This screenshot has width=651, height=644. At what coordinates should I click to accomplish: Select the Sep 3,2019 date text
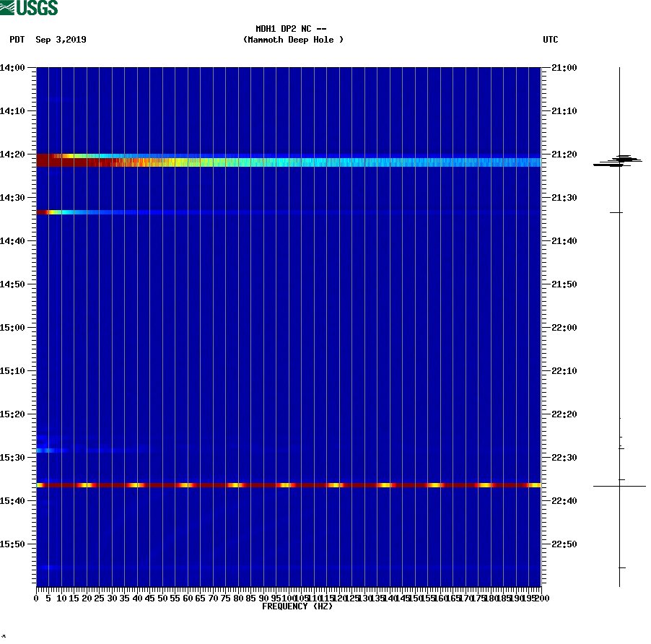[x=61, y=40]
